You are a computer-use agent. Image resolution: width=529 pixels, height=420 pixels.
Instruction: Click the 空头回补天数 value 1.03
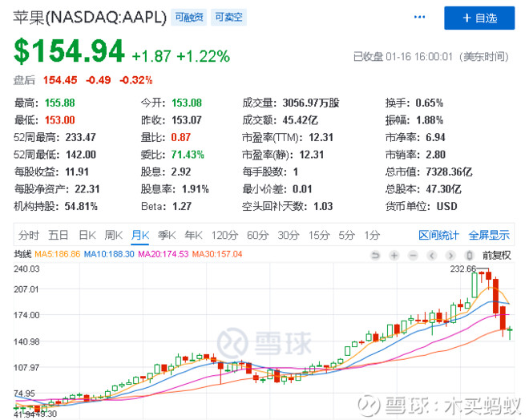tap(323, 206)
